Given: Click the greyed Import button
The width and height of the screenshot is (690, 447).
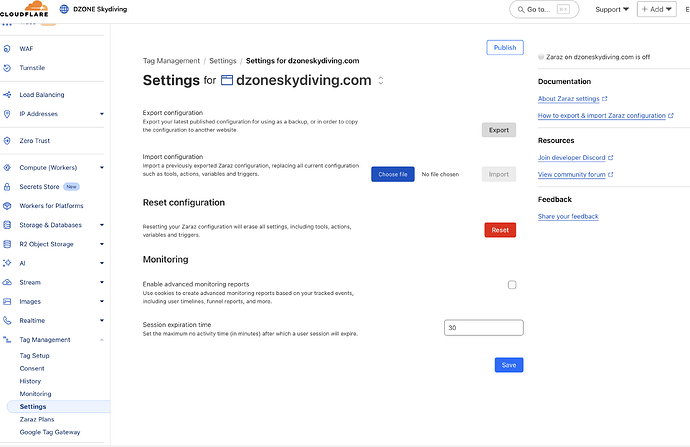Looking at the screenshot, I should (x=499, y=174).
